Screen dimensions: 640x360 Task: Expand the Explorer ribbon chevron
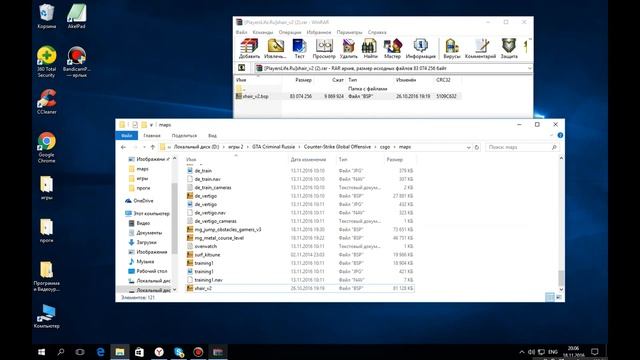pos(551,135)
